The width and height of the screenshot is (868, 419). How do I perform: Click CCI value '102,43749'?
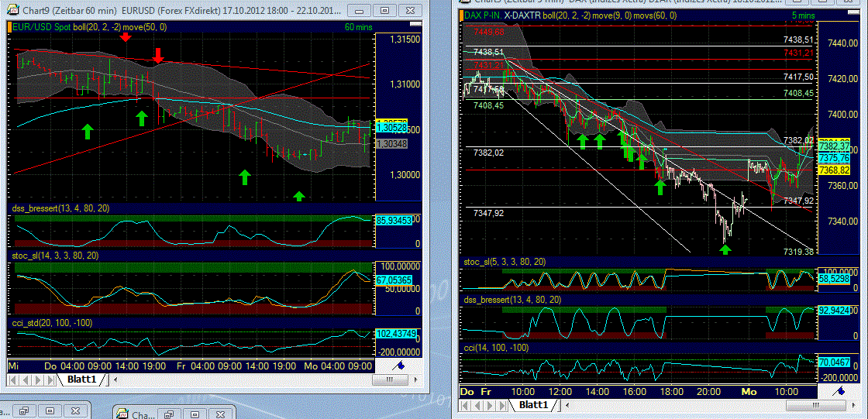click(x=394, y=334)
